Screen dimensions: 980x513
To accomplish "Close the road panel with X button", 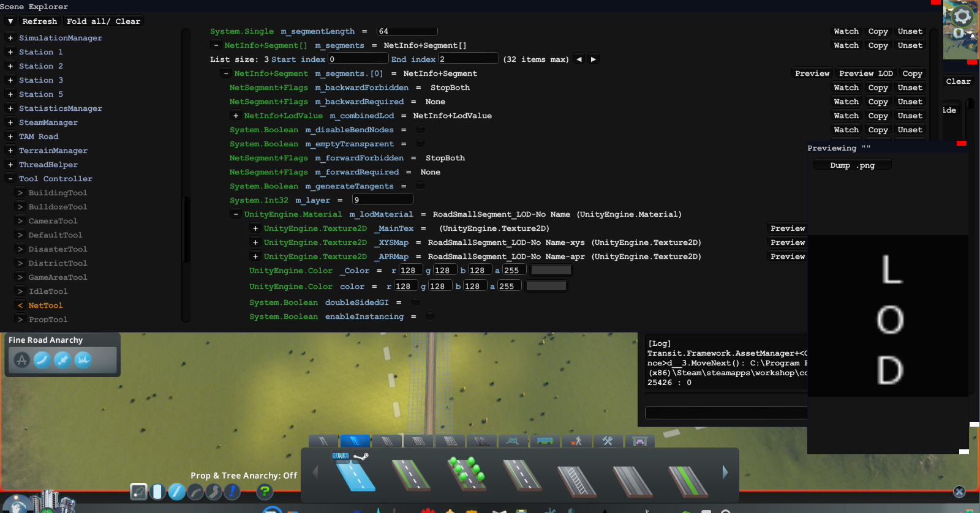I will 959,492.
